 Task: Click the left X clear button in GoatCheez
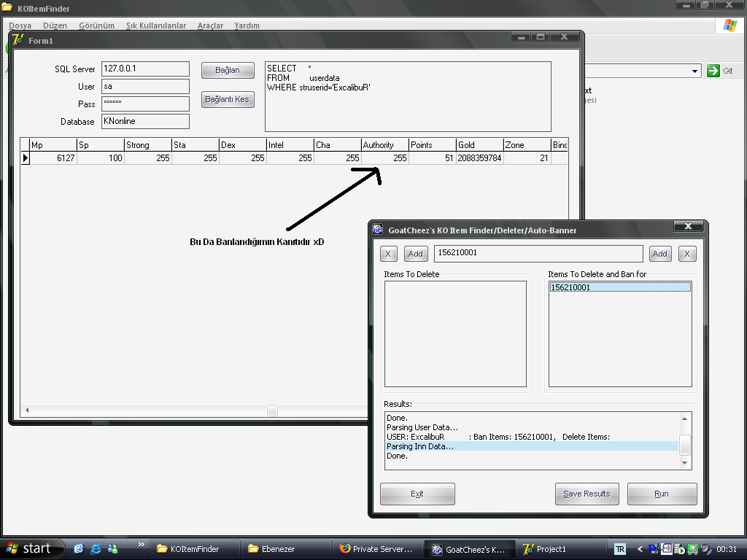[388, 254]
